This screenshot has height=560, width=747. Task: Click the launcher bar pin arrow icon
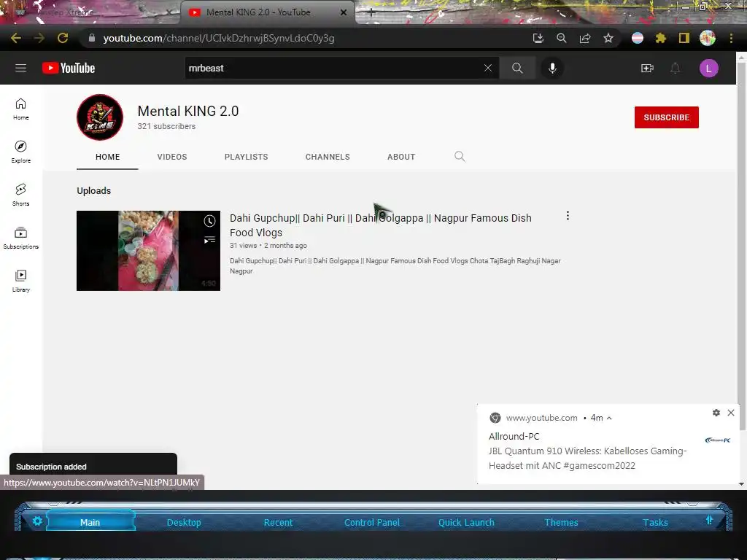pos(709,520)
